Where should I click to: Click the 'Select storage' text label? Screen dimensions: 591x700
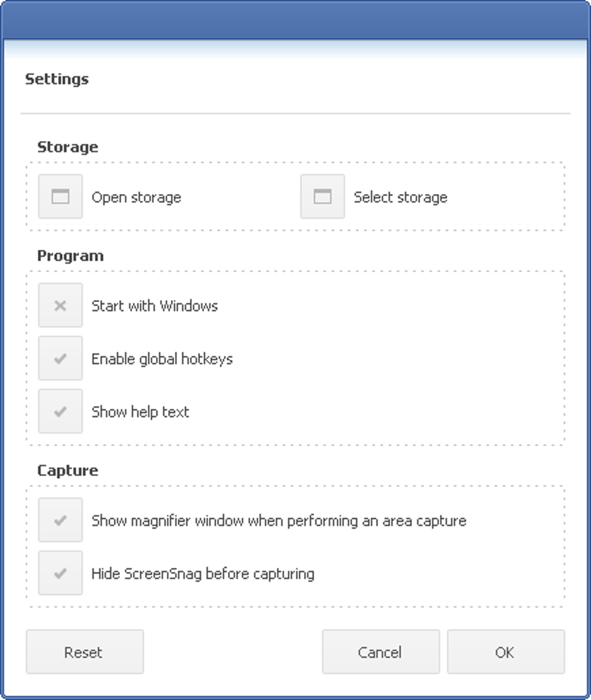pos(400,198)
